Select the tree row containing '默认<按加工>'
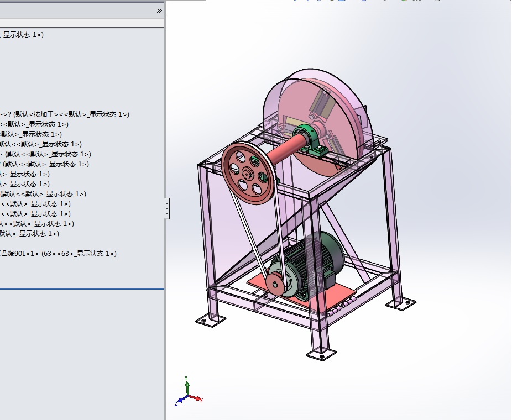Image resolution: width=512 pixels, height=420 pixels. [x=65, y=114]
